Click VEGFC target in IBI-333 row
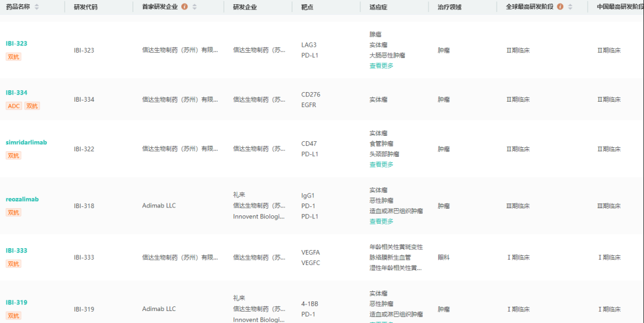Screen dimensions: 644x323 [x=311, y=263]
